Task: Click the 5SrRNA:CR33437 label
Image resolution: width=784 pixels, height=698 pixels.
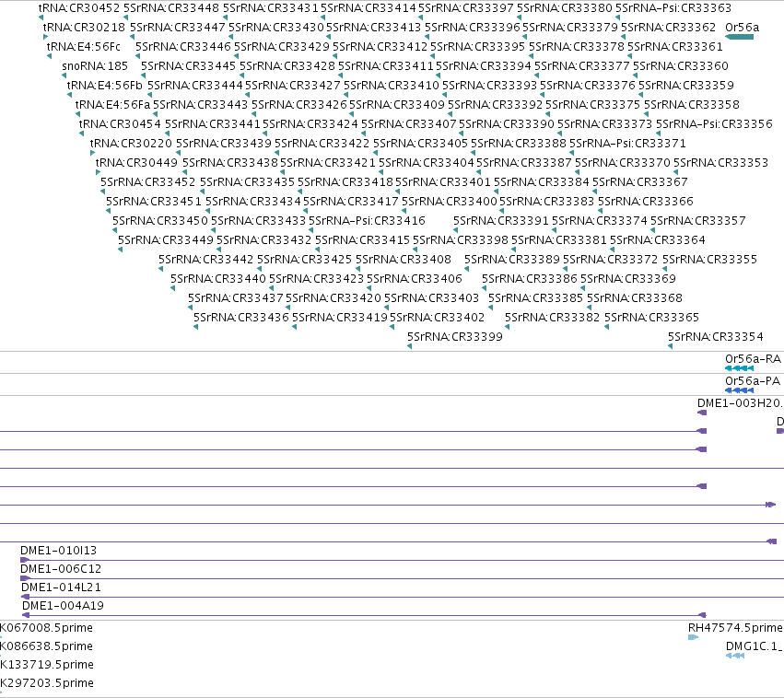Action: point(236,297)
